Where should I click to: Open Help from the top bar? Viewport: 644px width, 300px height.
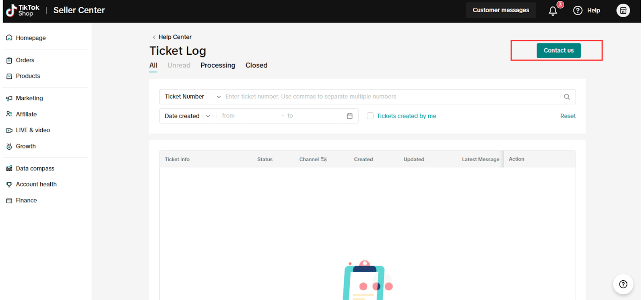[587, 10]
